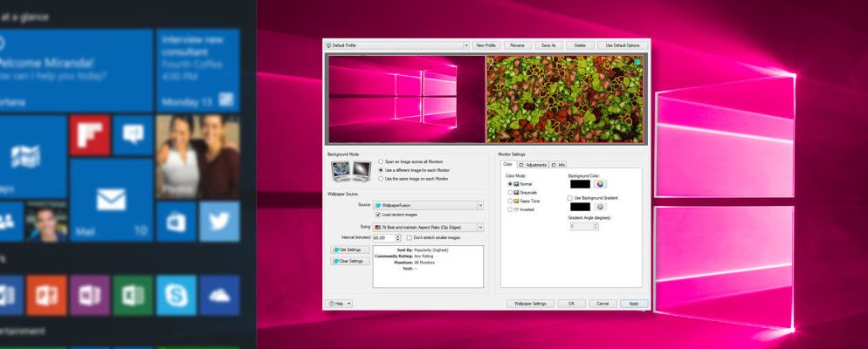Click the WallpaperFusion icon in Source field

click(378, 205)
